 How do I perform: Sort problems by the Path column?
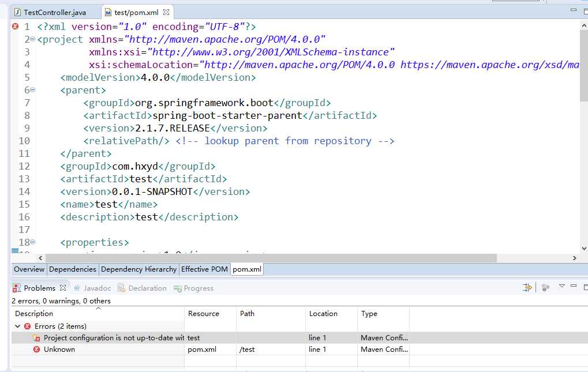pos(271,314)
